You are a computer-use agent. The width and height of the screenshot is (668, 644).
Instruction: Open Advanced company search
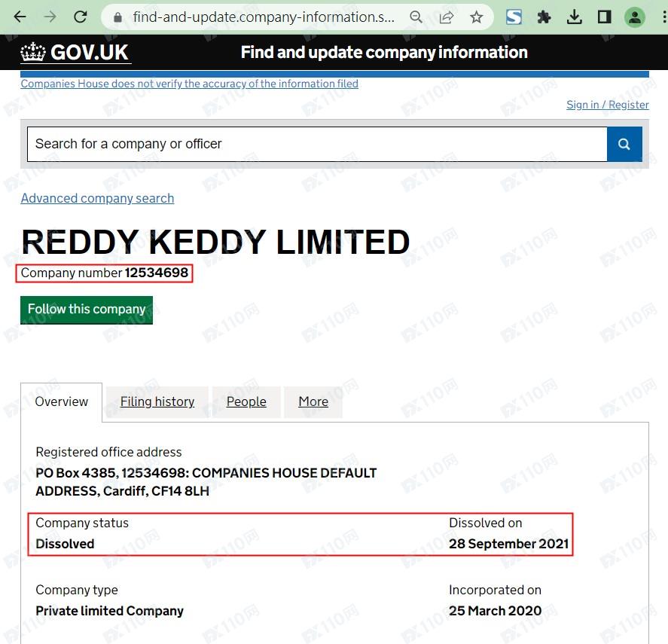pos(97,198)
